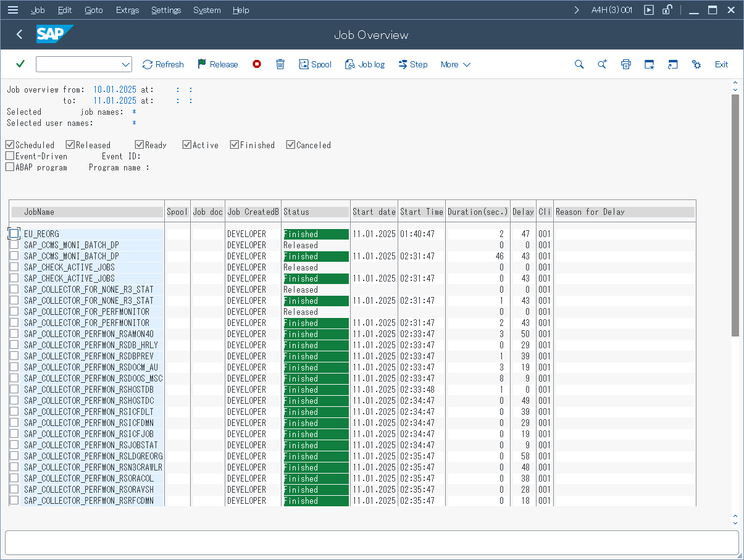Open the command field dropdown
This screenshot has width=744, height=560.
126,64
